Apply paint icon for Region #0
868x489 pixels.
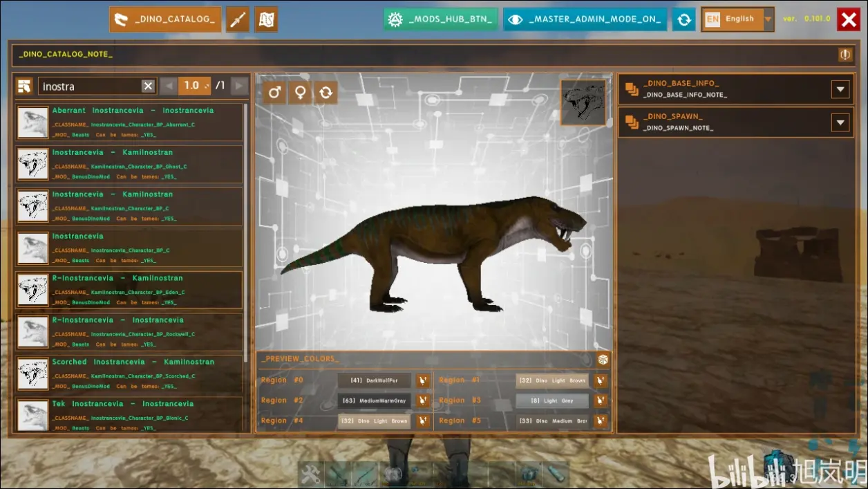[423, 380]
